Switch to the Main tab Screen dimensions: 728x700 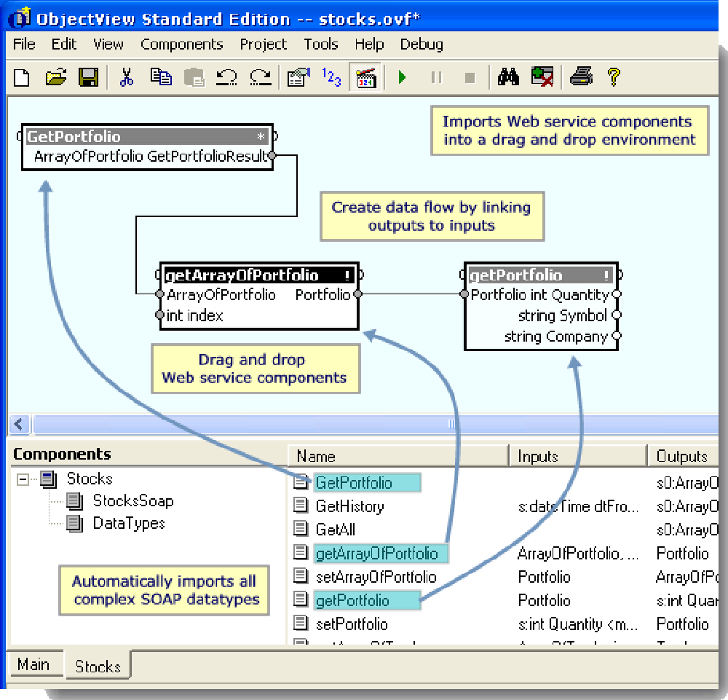tap(33, 664)
